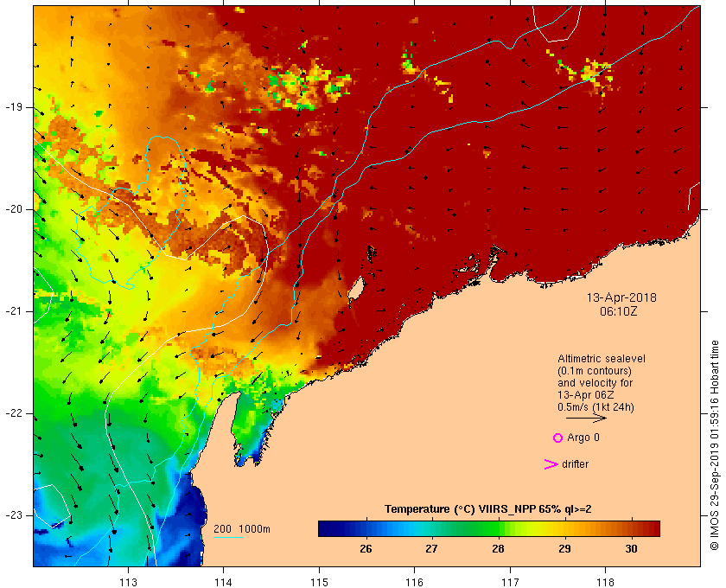The width and height of the screenshot is (726, 588).
Task: Select the date text 13-Apr-2018
Action: click(x=621, y=297)
